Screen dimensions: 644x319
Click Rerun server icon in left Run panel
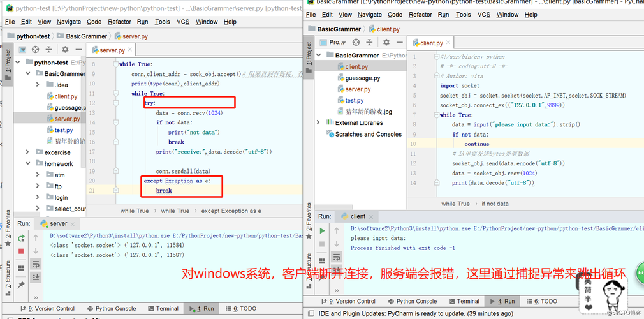pyautogui.click(x=21, y=238)
